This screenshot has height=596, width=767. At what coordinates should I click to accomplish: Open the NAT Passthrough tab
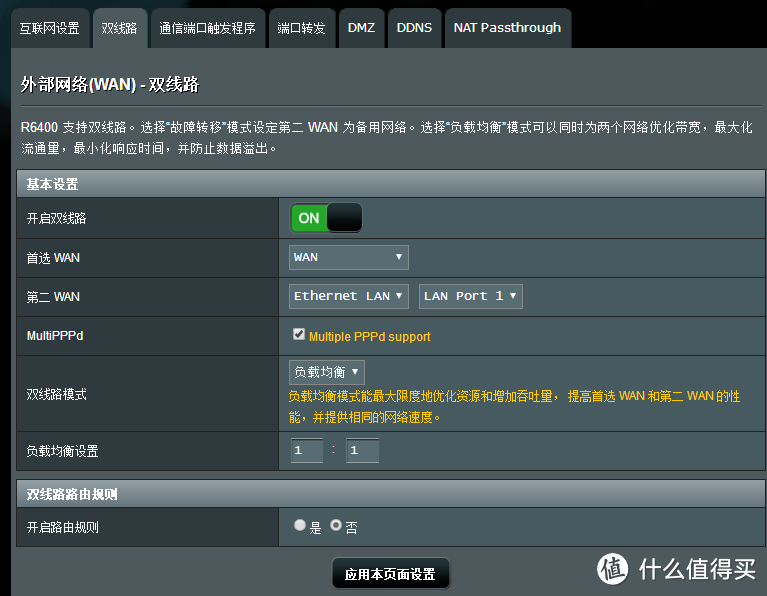click(x=507, y=28)
